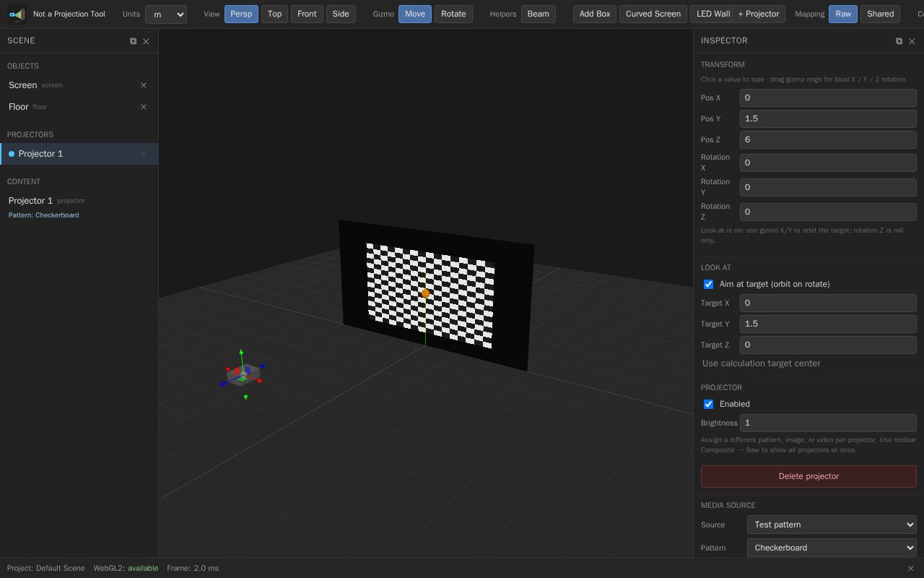Click Use calculation target center
The image size is (924, 578).
[762, 363]
